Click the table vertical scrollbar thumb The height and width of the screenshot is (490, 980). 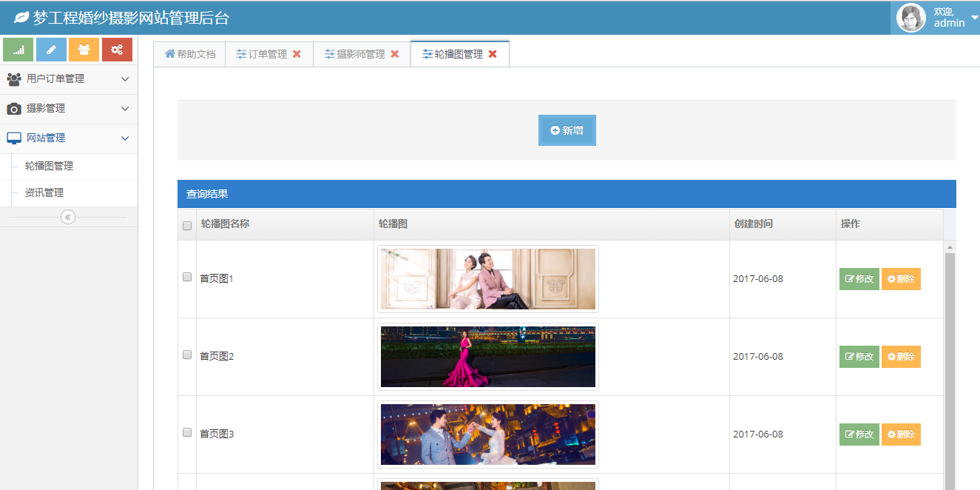[950, 370]
